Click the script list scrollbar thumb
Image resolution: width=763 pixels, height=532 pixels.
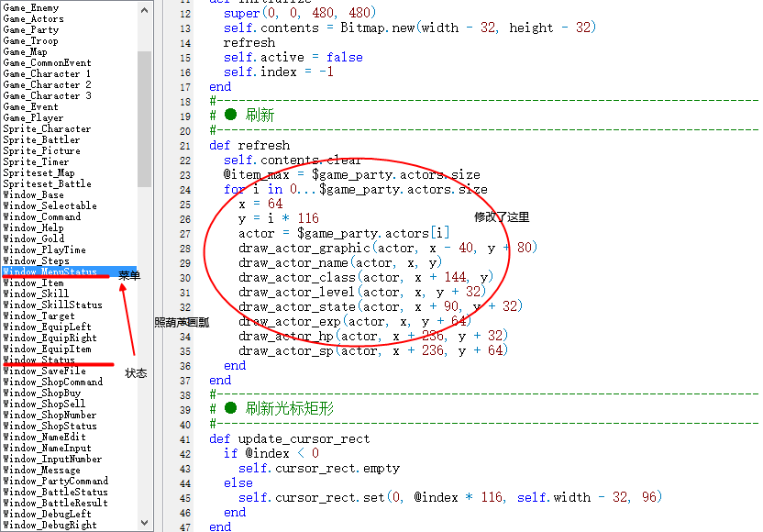coord(144,118)
